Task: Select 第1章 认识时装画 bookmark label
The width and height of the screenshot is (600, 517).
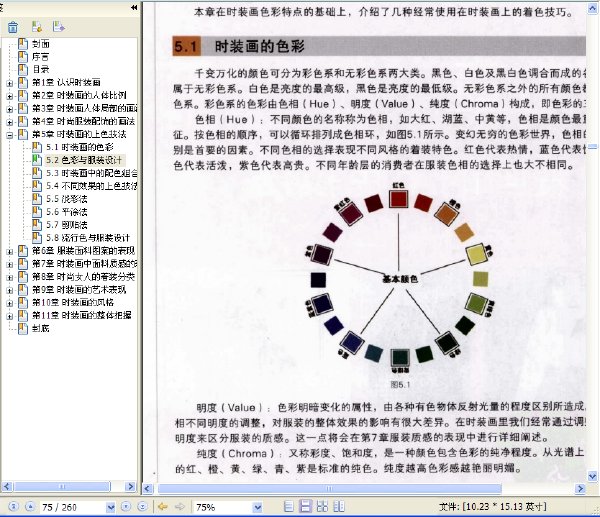Action: pos(66,82)
